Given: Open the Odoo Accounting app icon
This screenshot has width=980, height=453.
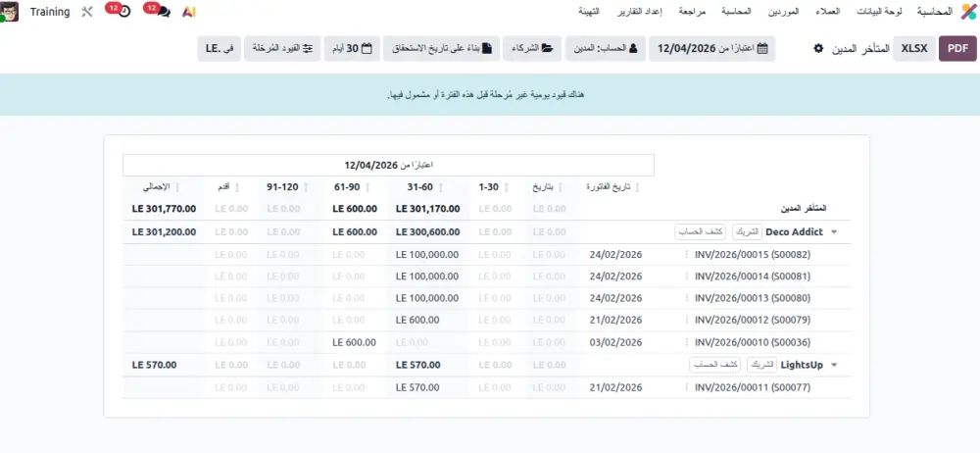Looking at the screenshot, I should [x=967, y=12].
